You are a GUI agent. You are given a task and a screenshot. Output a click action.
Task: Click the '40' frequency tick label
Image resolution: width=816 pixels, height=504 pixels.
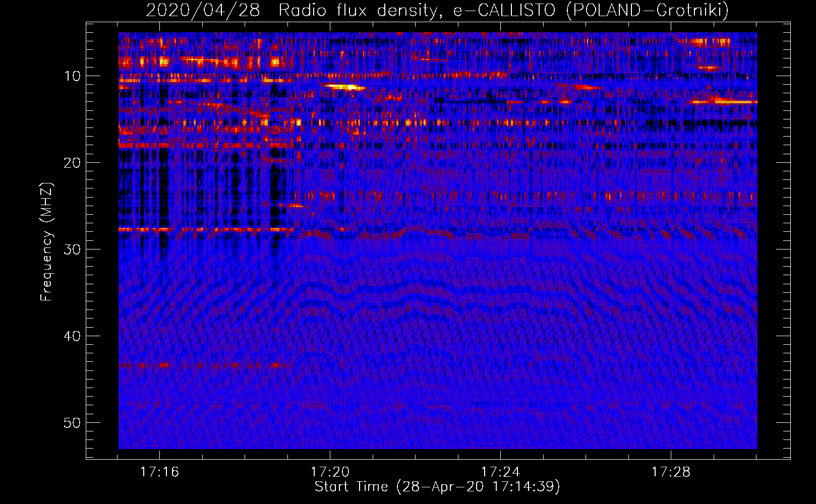click(73, 336)
